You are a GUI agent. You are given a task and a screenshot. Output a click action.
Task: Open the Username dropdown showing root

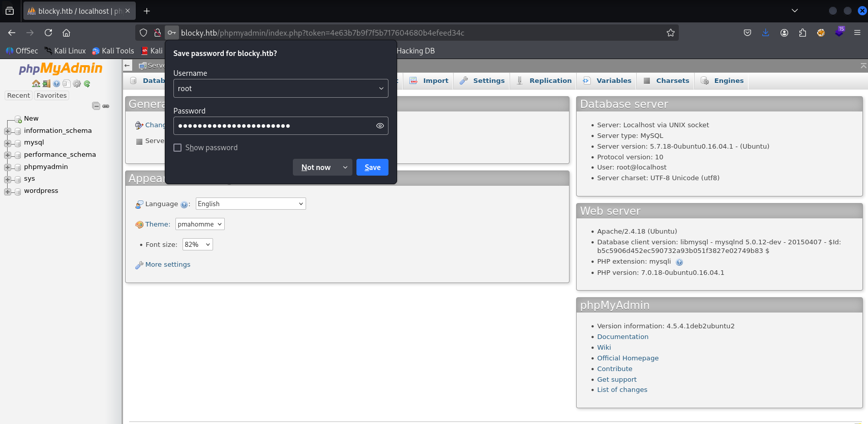tap(281, 89)
